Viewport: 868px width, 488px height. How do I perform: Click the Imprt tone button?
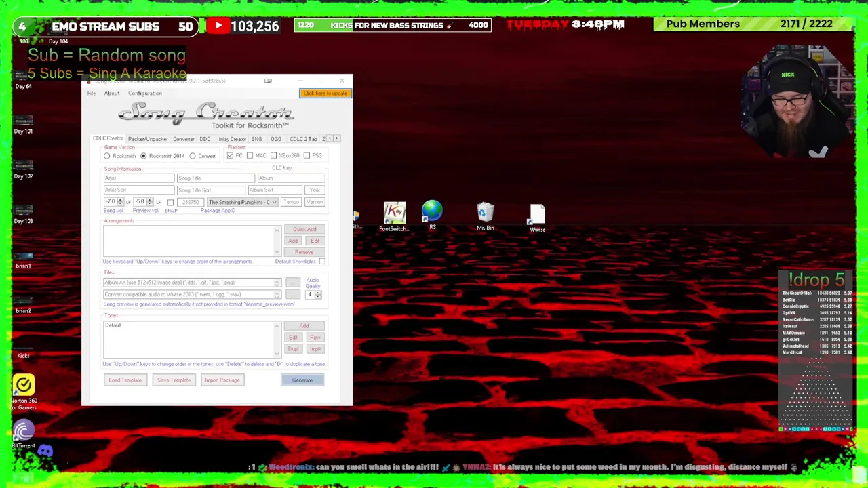(x=315, y=349)
